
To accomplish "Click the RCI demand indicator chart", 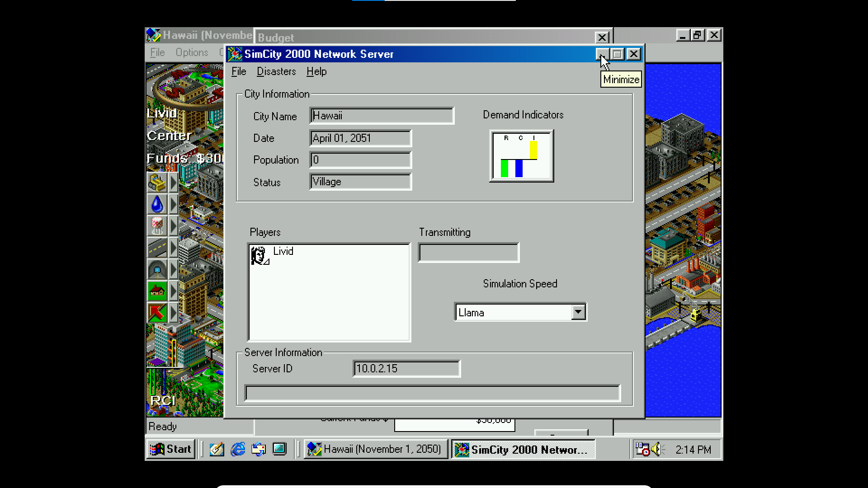I will tap(522, 156).
